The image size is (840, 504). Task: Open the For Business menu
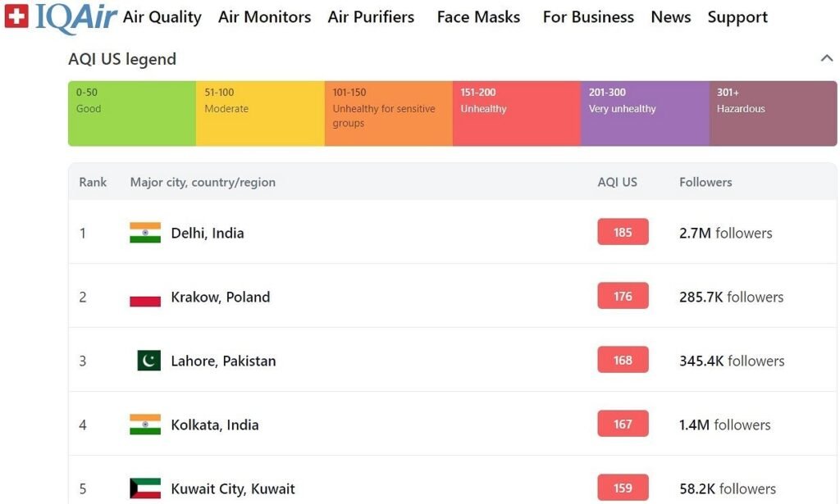[x=588, y=17]
